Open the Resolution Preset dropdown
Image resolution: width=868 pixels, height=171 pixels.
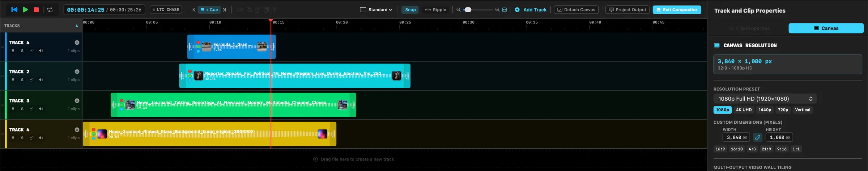coord(765,98)
